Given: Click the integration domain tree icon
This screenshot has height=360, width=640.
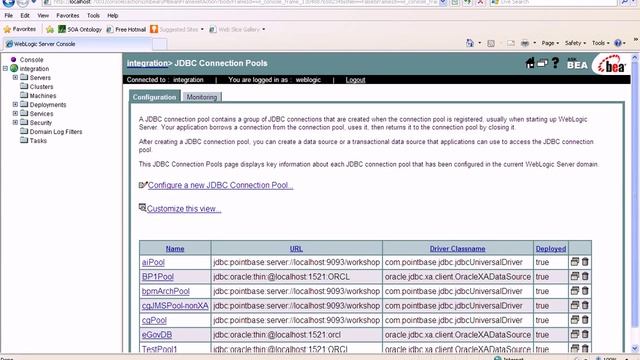Looking at the screenshot, I should click(x=14, y=69).
